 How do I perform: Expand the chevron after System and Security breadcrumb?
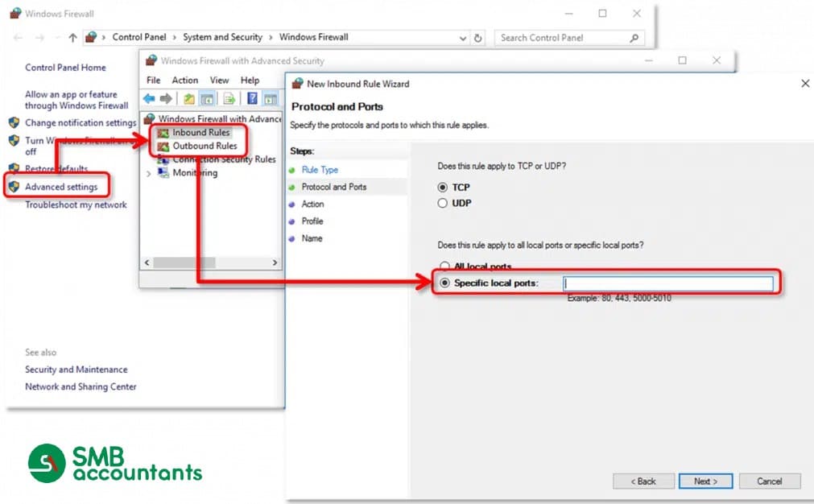[271, 37]
